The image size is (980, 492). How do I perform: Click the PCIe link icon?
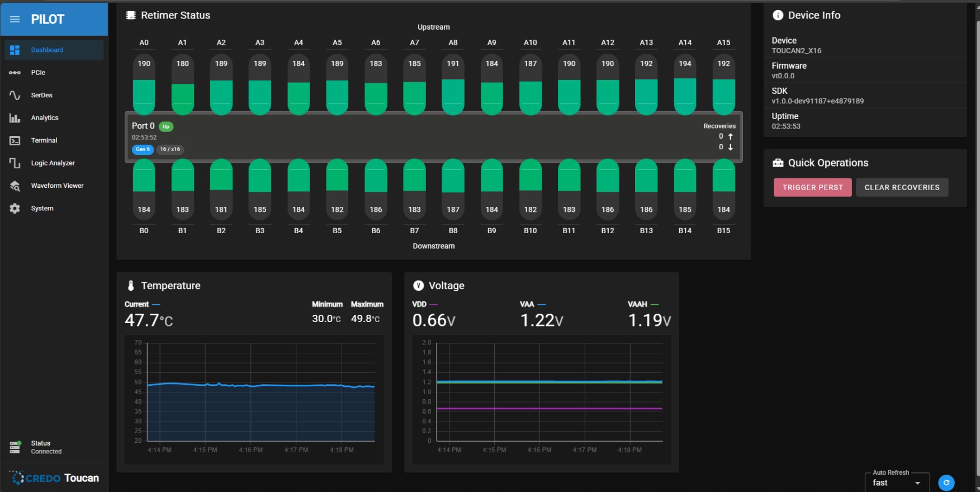15,73
